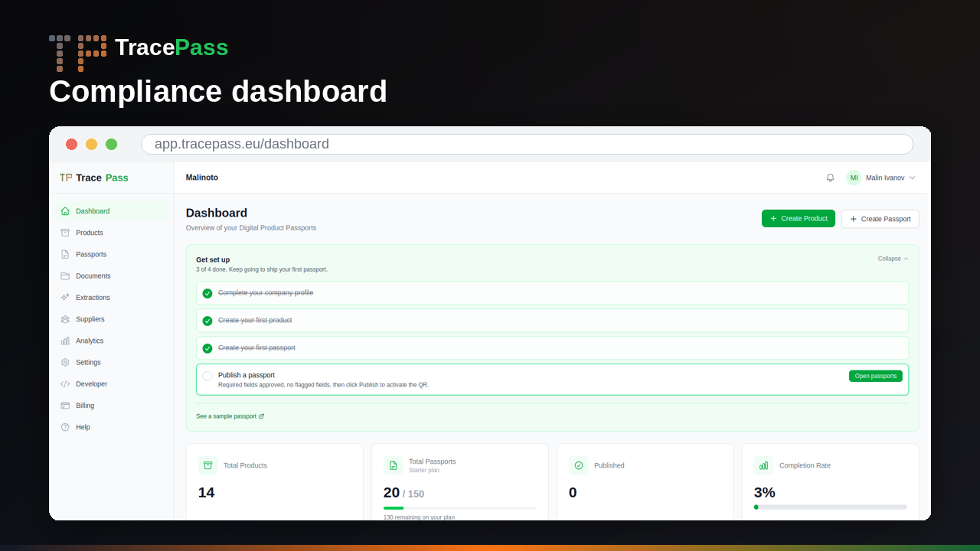
Task: Expand the Malin Ivanov account chevron
Action: pyautogui.click(x=912, y=178)
